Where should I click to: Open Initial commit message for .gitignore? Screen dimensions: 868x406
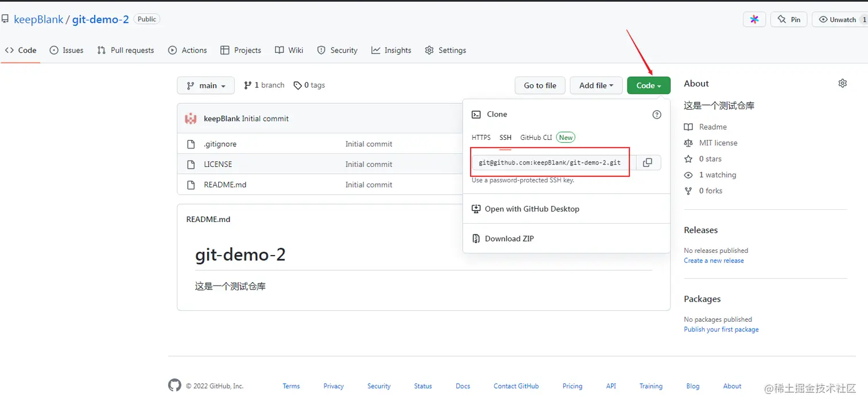point(369,144)
